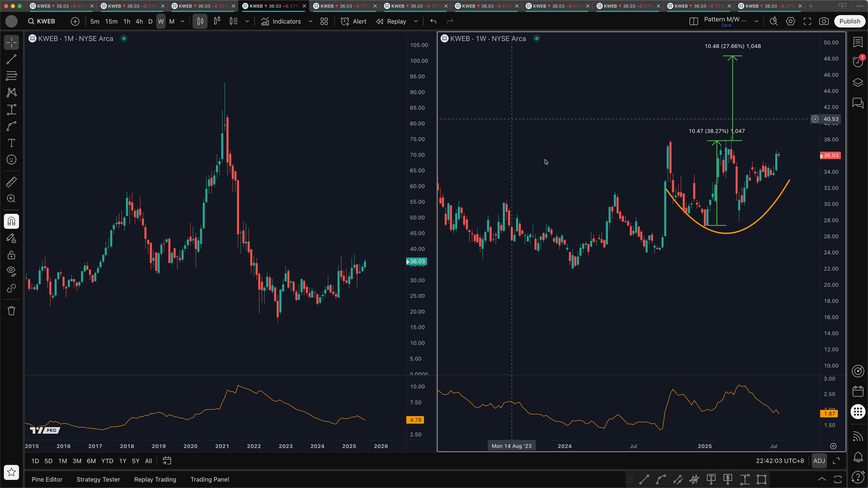This screenshot has height=488, width=868.
Task: Open the object tree layers icon
Action: (858, 82)
